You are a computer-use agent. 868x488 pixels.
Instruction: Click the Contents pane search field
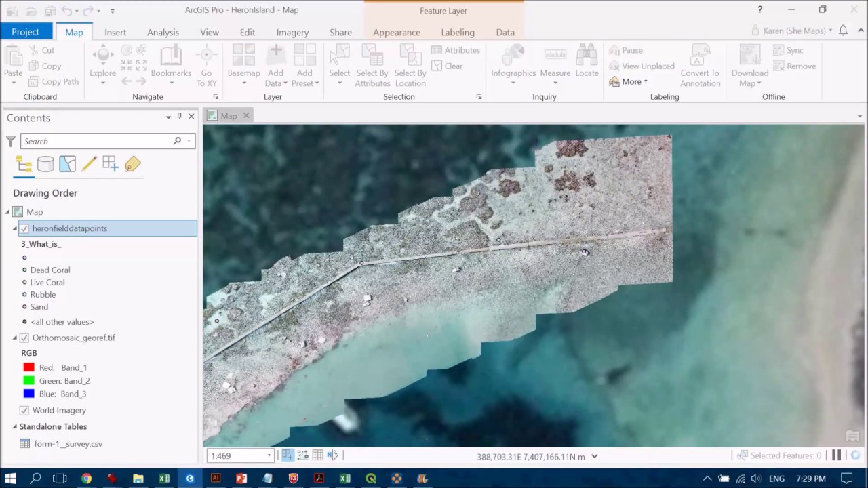click(x=98, y=141)
